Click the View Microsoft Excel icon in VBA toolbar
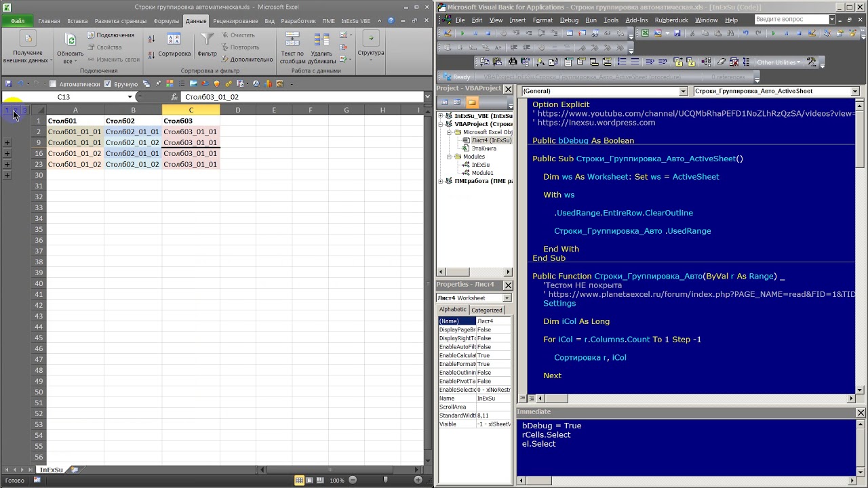 tap(645, 33)
